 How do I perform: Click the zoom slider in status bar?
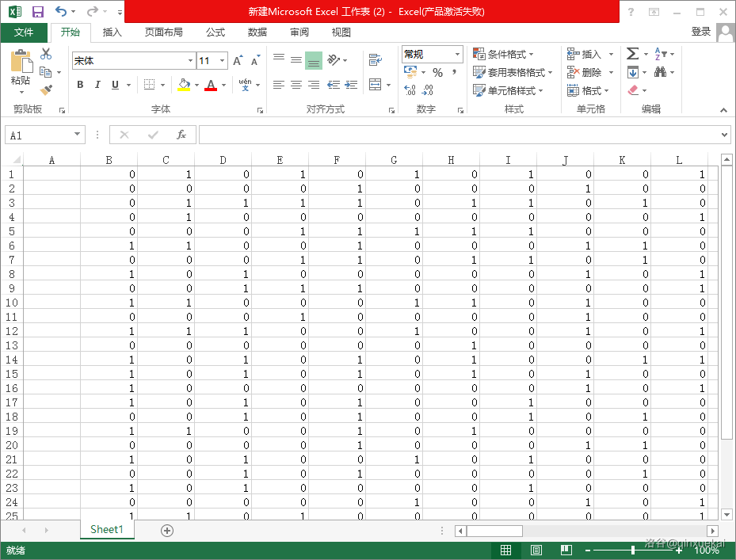[632, 550]
